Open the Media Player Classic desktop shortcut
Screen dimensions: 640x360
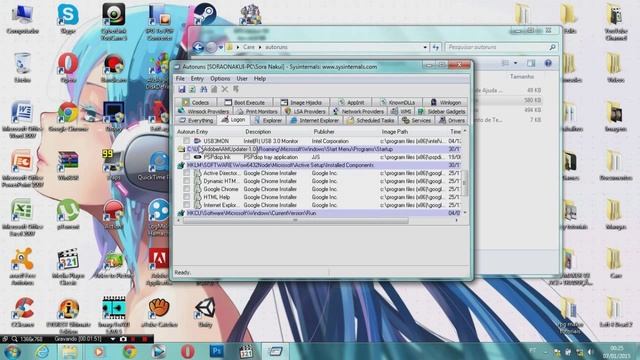(68, 266)
